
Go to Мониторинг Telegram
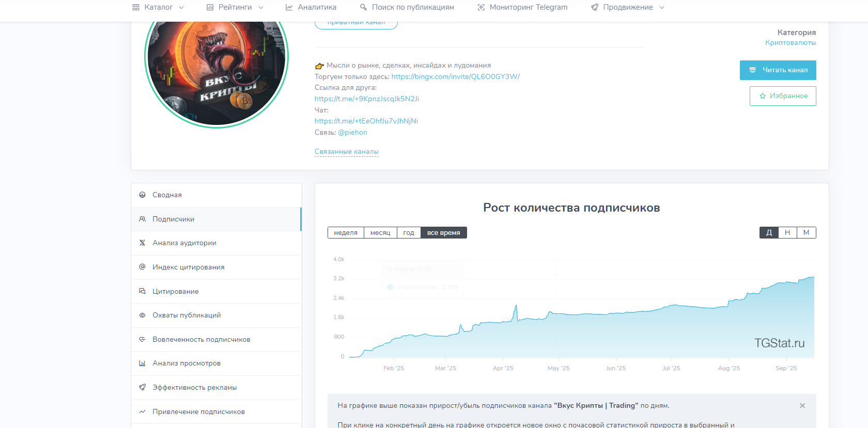pos(522,7)
